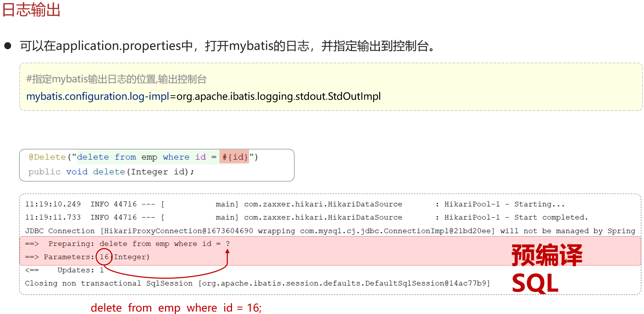Click the question mark placeholder in Preparing line
Screen dimensions: 644x314
pos(227,244)
